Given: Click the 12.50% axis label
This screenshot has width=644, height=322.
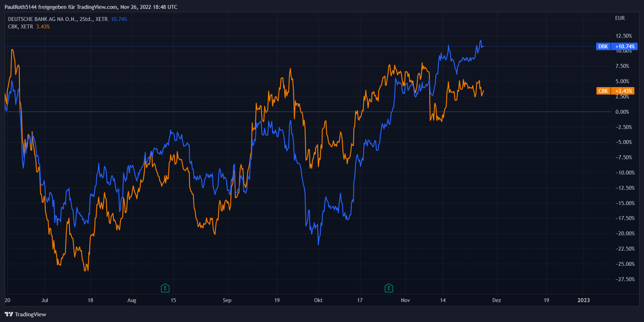Looking at the screenshot, I should click(624, 36).
